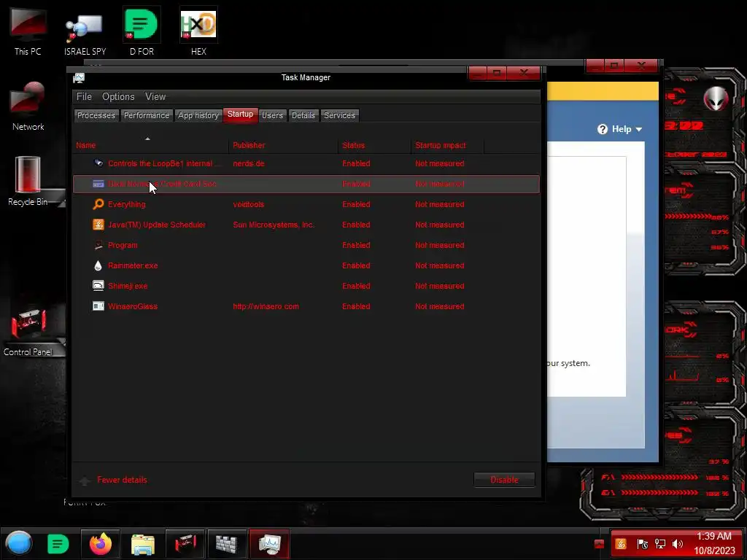Screen dimensions: 747x560
Task: Open the green chat app in taskbar
Action: click(58, 544)
